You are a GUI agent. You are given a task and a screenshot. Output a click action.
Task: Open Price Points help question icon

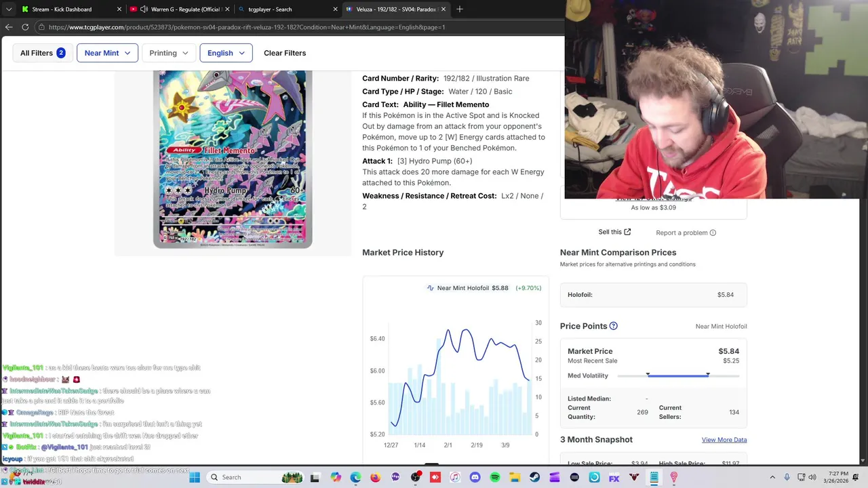pyautogui.click(x=613, y=326)
